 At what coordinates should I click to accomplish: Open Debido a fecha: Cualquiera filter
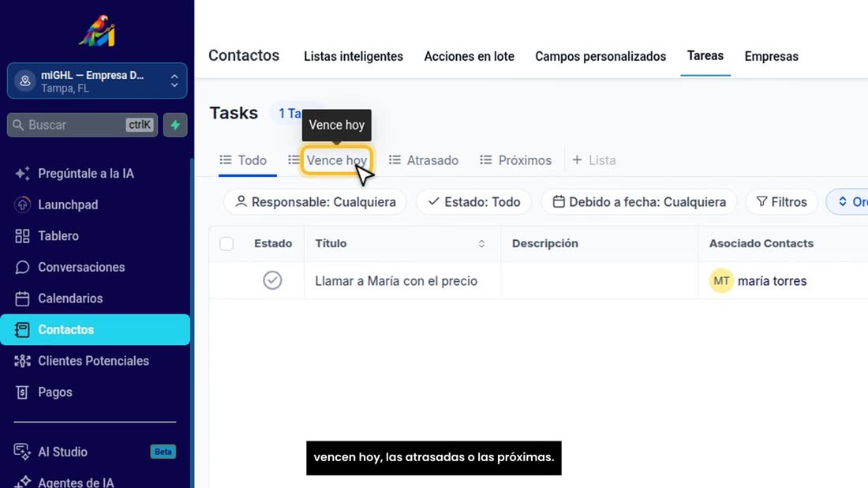(x=639, y=202)
